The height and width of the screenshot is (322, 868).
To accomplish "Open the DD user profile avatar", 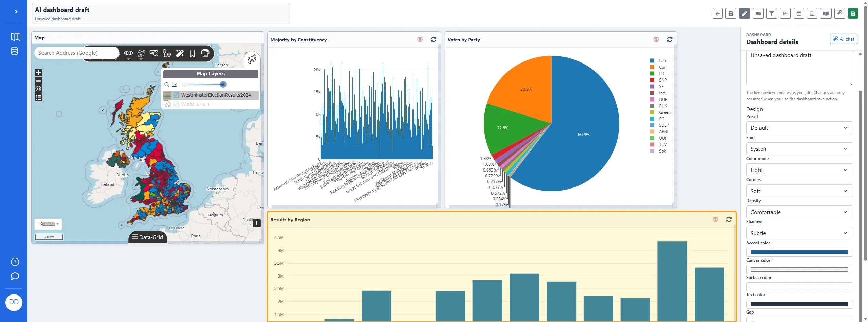I will click(x=14, y=302).
